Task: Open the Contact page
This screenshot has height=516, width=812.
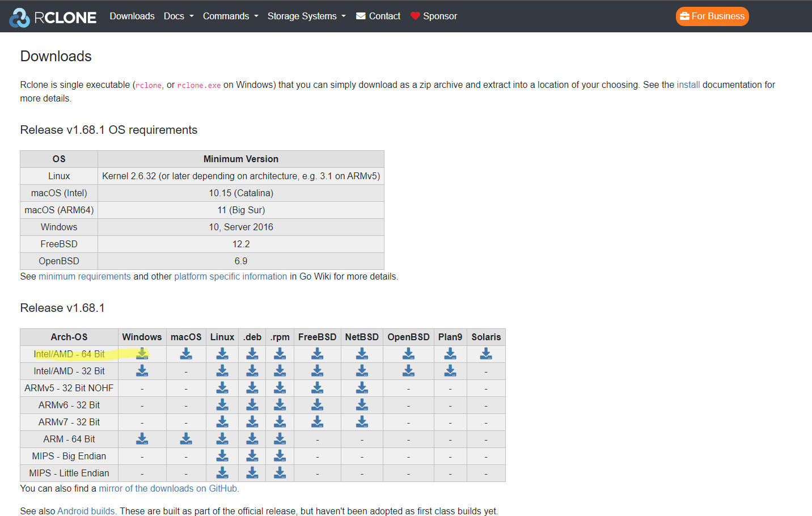Action: click(378, 16)
